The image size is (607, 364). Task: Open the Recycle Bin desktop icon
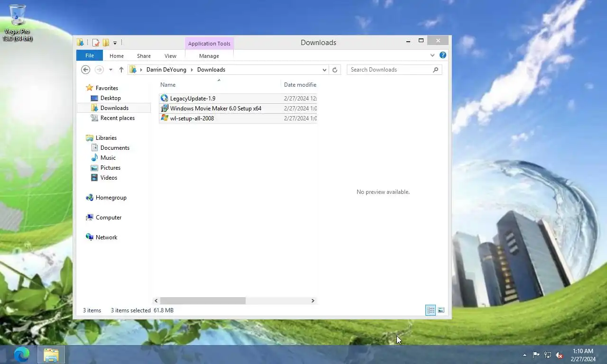click(x=18, y=22)
